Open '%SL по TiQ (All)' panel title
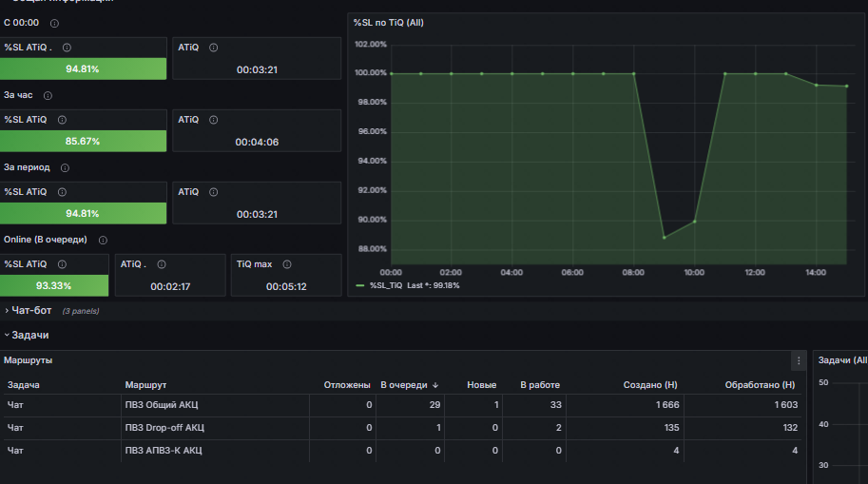This screenshot has width=868, height=484. [389, 23]
